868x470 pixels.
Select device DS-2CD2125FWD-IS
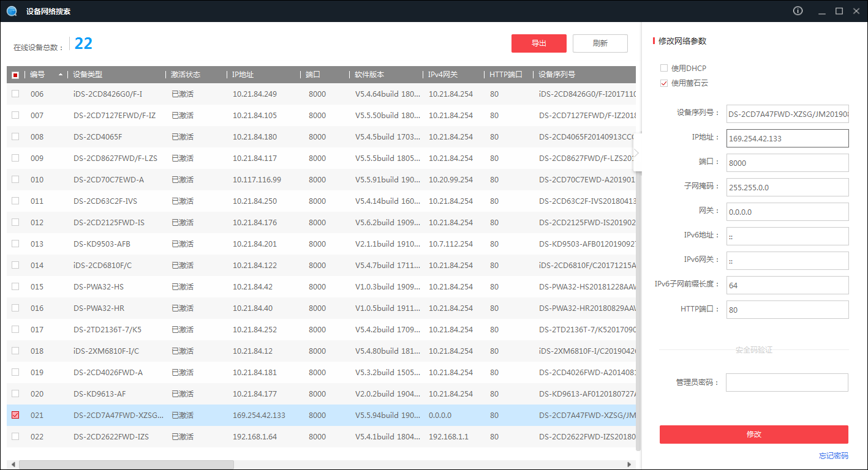point(109,222)
